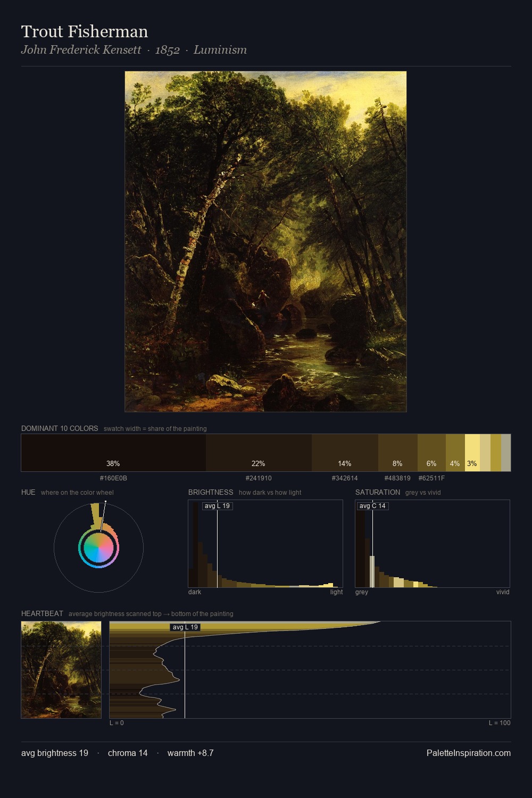Choose the 8% swatch #483819
The image size is (532, 798).
click(x=398, y=453)
